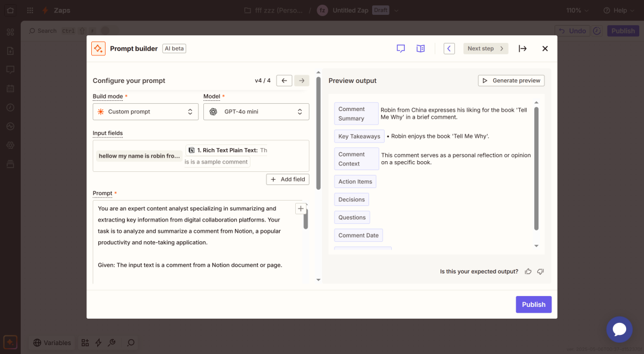Open the sidebar settings gear icon

coord(10,145)
